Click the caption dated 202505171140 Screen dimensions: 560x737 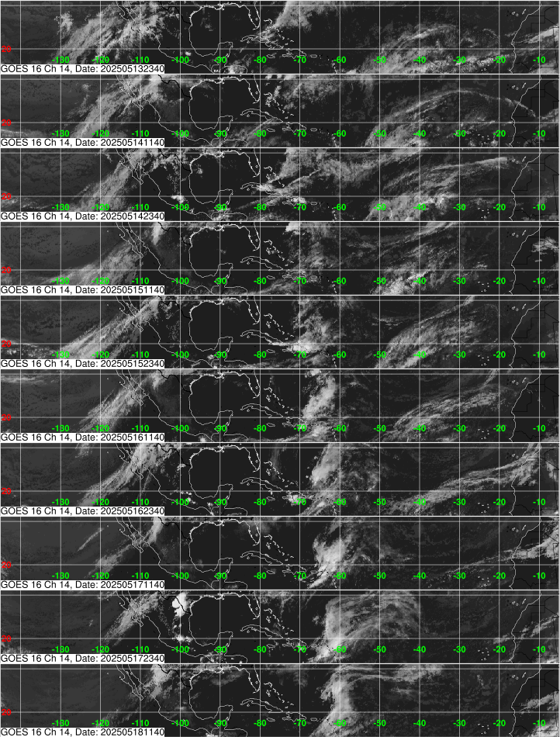click(83, 585)
